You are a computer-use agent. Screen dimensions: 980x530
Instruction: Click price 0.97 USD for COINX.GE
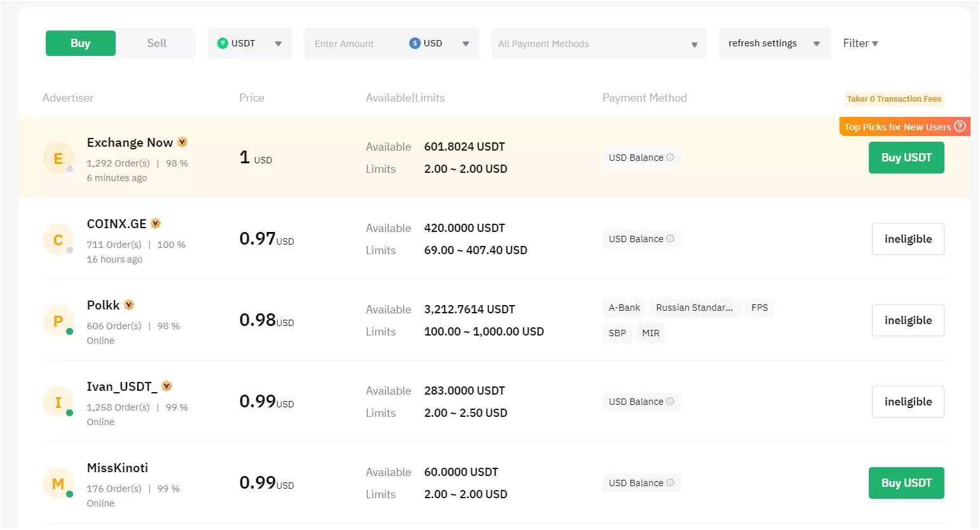click(x=266, y=239)
